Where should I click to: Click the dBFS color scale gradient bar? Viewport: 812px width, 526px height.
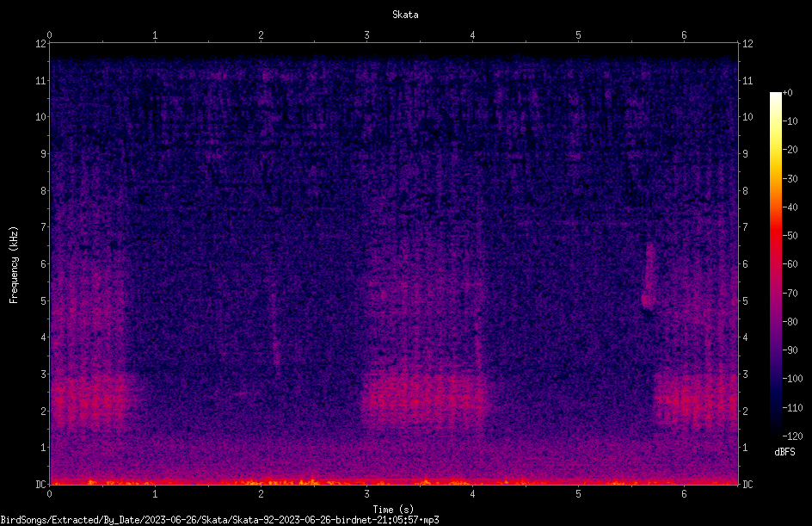(x=775, y=264)
